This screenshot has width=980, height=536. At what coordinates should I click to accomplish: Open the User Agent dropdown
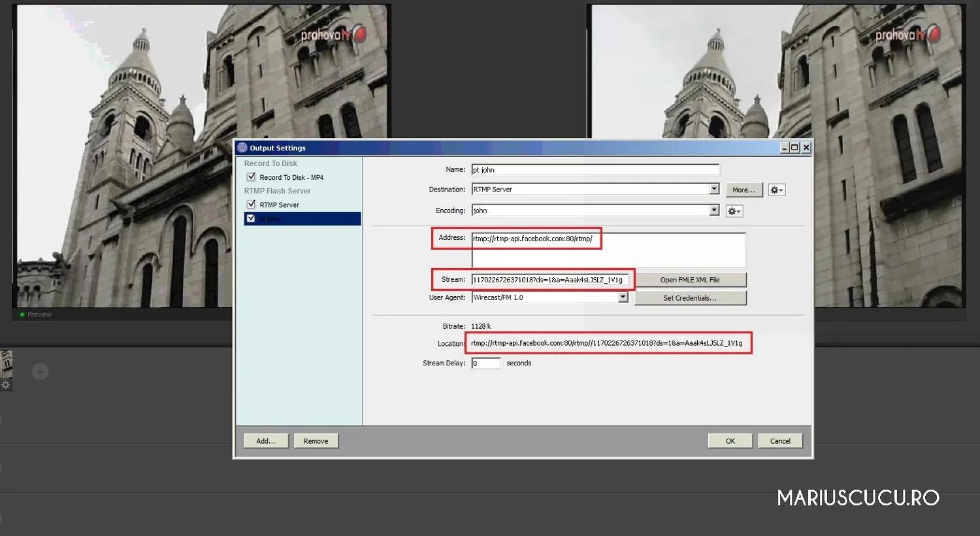(623, 297)
